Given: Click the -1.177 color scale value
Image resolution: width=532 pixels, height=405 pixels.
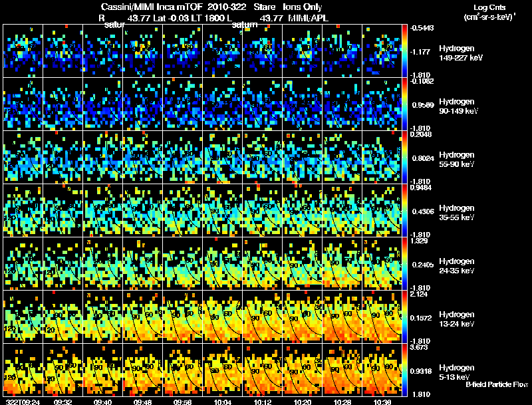Looking at the screenshot, I should coord(420,52).
